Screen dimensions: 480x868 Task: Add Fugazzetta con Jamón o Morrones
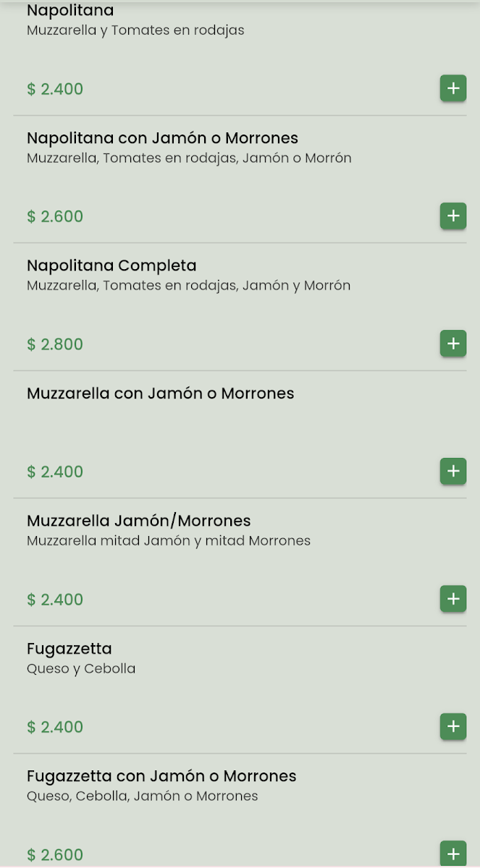453,853
